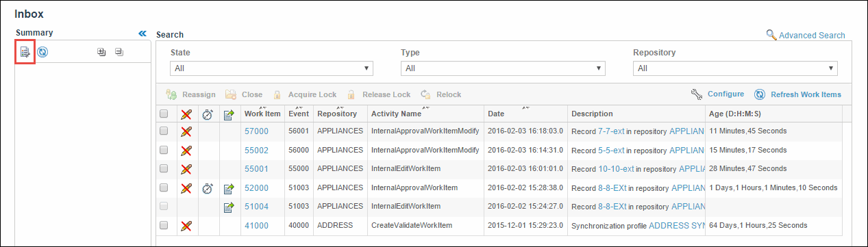Click the lock status icon for work item 57000

[x=186, y=131]
